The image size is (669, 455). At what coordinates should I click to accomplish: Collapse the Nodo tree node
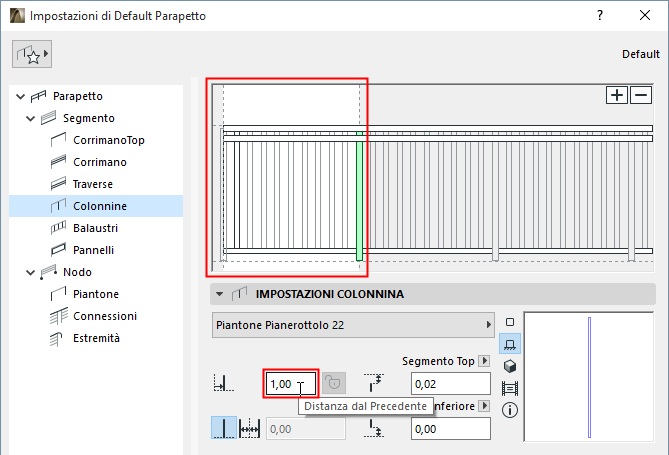point(30,272)
